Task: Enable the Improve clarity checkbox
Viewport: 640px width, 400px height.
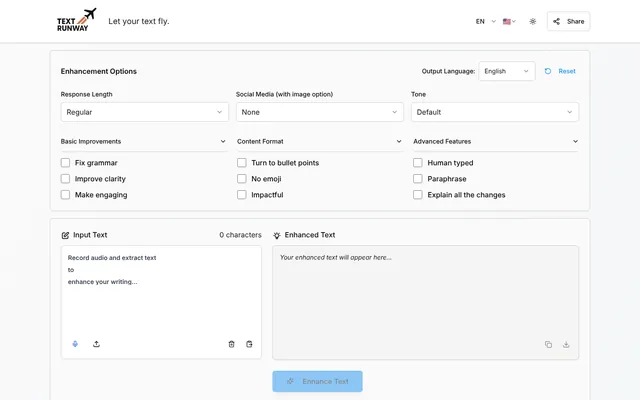Action: (x=65, y=179)
